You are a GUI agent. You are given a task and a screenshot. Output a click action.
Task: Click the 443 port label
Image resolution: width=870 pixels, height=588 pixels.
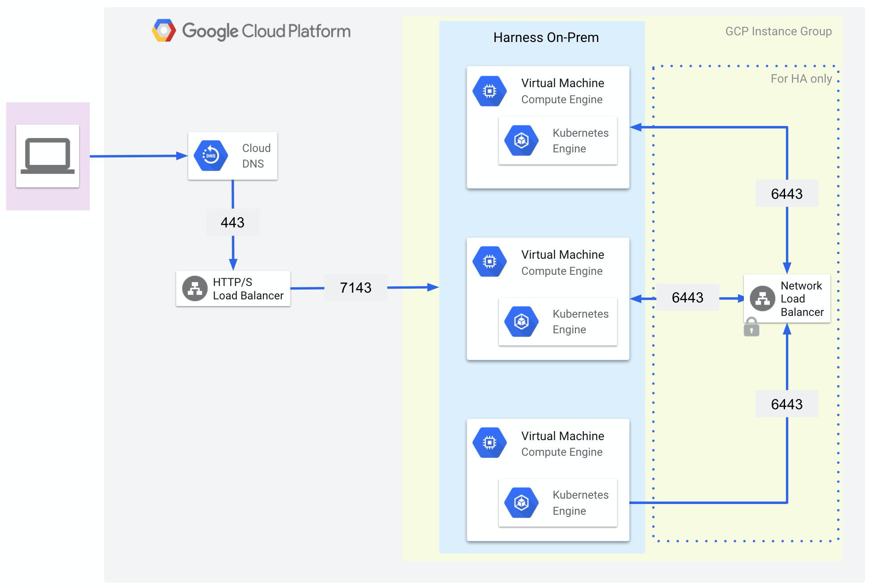(232, 222)
